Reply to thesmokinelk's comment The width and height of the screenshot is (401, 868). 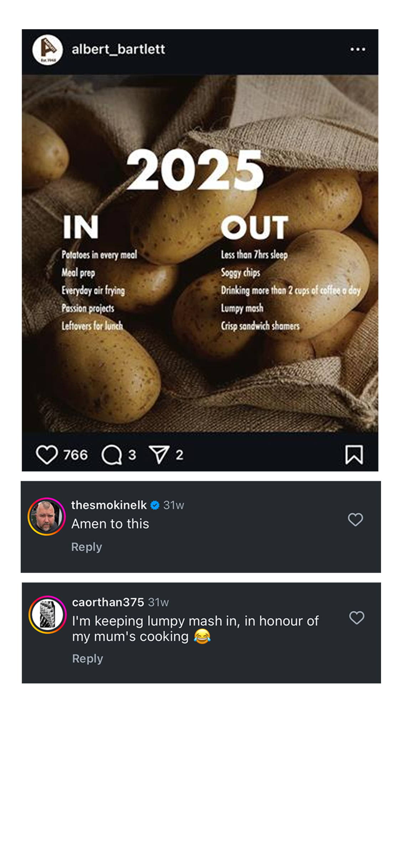(x=87, y=547)
